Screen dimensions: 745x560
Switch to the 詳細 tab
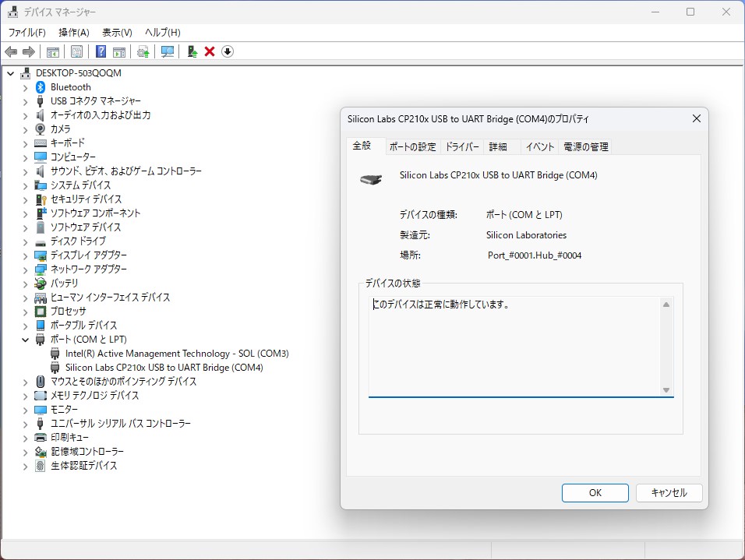[x=498, y=146]
